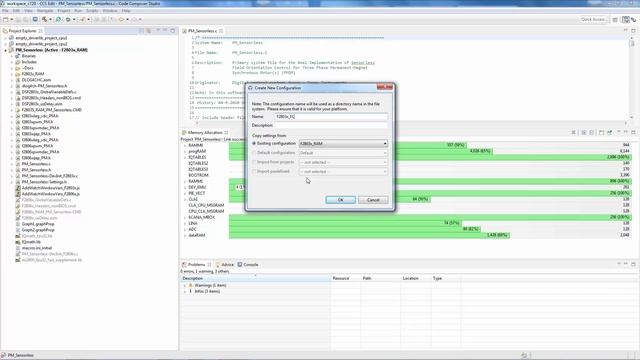Open the Run menu

click(78, 11)
